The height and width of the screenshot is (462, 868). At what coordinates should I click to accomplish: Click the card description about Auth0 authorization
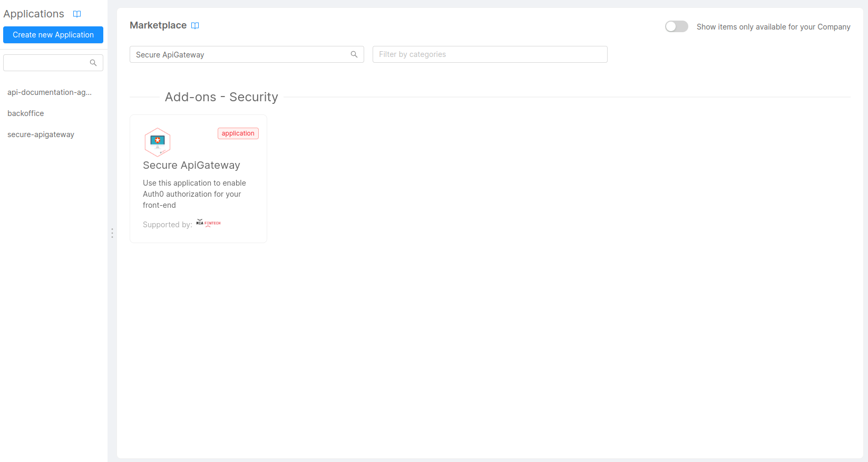pyautogui.click(x=194, y=194)
